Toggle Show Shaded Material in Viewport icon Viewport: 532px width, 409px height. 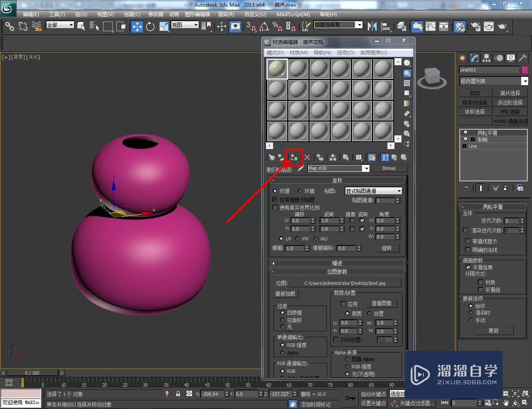[372, 157]
